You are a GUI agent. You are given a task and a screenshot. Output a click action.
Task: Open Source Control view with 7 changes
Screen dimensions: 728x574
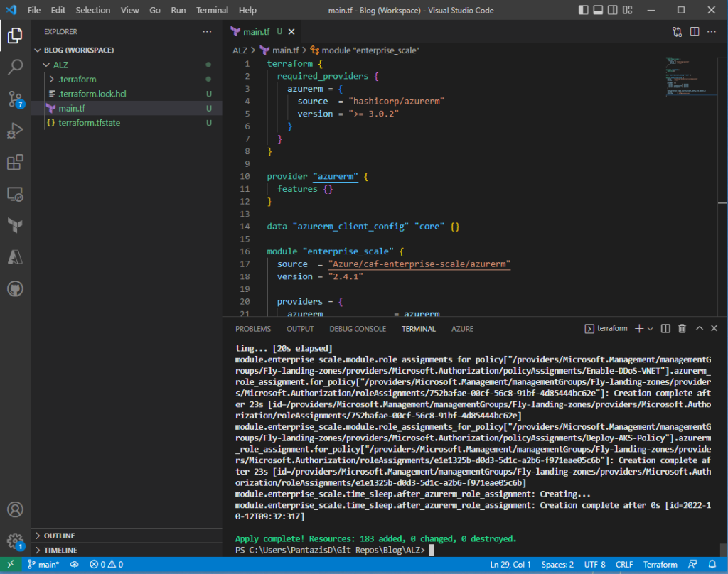point(15,99)
